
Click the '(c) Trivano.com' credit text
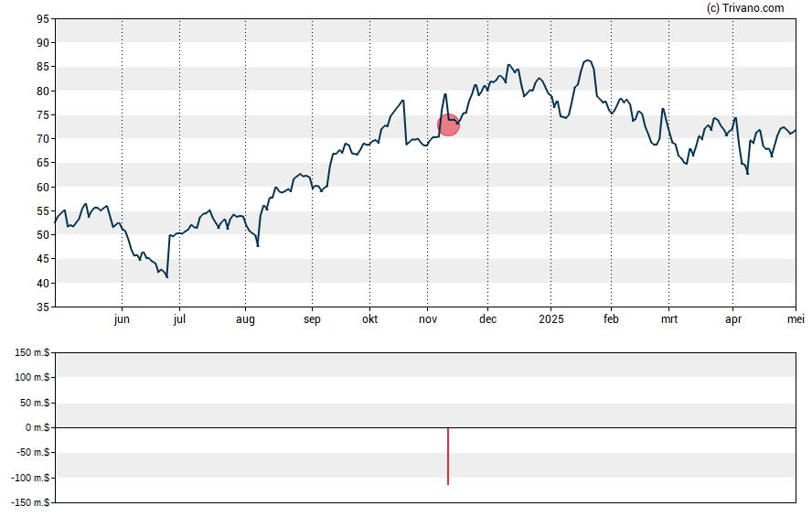(745, 7)
